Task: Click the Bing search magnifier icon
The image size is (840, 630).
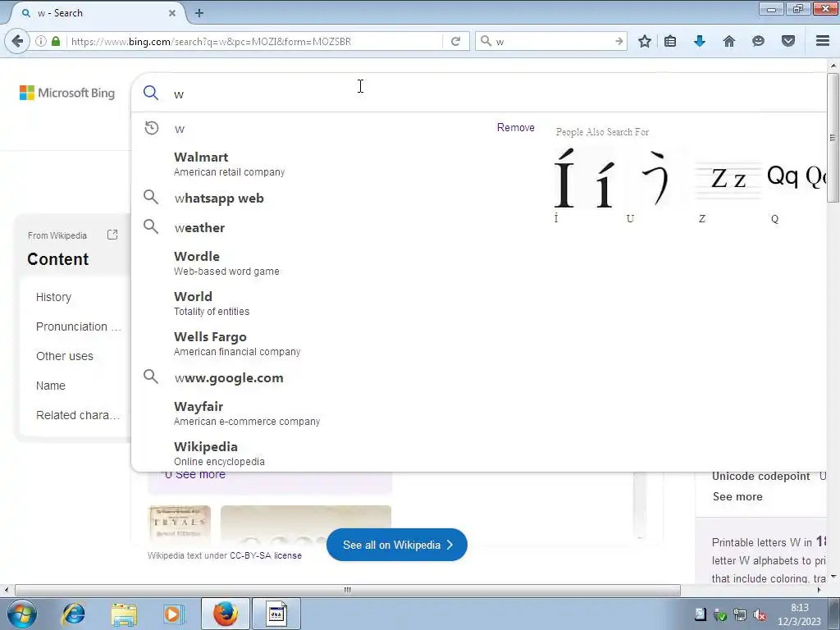Action: pyautogui.click(x=151, y=93)
